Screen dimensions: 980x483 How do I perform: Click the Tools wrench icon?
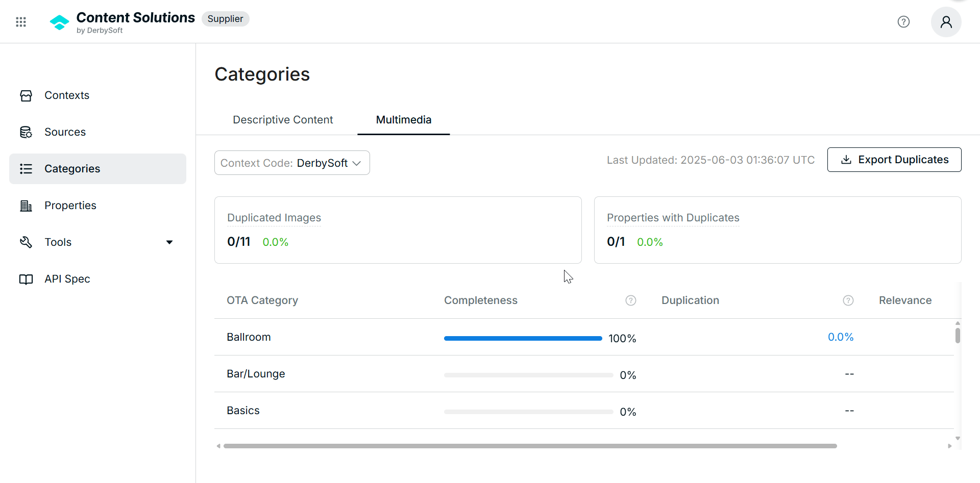point(26,242)
